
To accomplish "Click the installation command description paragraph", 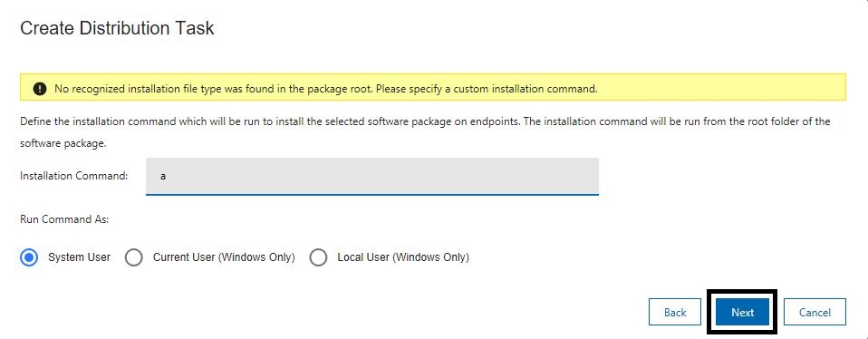I will tap(425, 131).
